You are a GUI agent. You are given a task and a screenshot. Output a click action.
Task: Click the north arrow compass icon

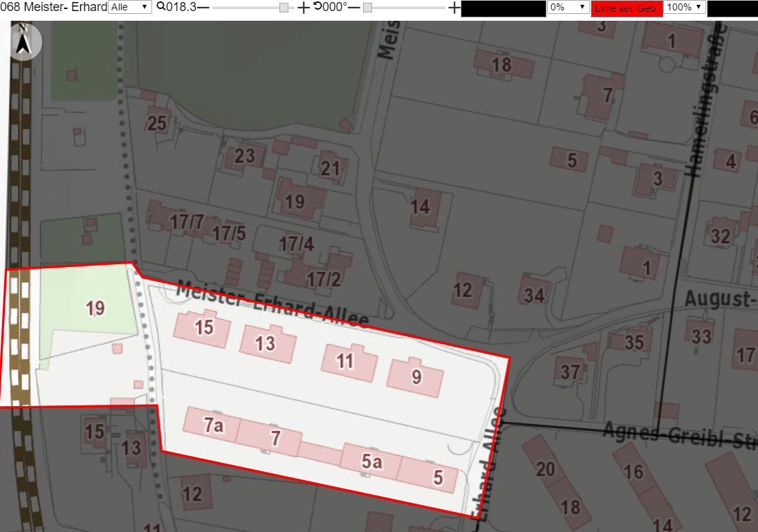tap(24, 42)
